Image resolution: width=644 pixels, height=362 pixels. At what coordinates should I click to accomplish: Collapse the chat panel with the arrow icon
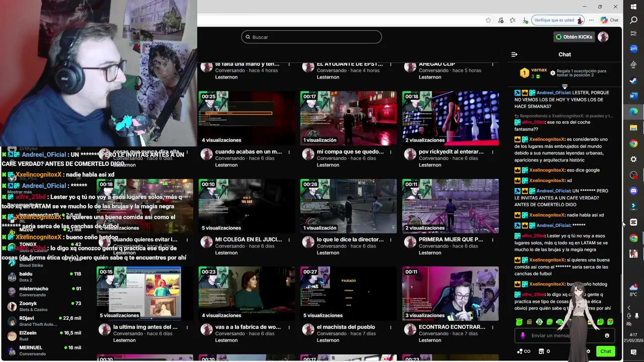514,54
